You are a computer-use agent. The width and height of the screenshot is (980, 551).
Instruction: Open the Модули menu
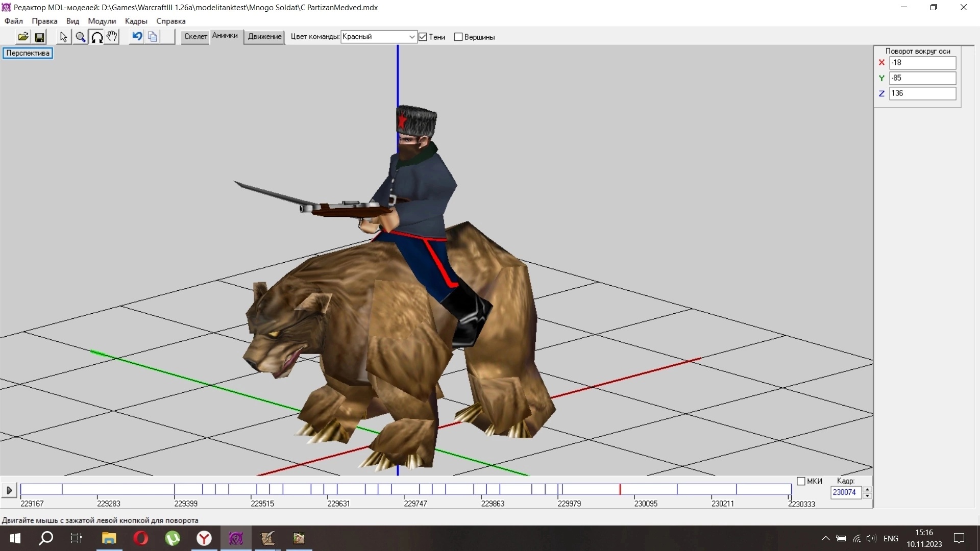[102, 21]
